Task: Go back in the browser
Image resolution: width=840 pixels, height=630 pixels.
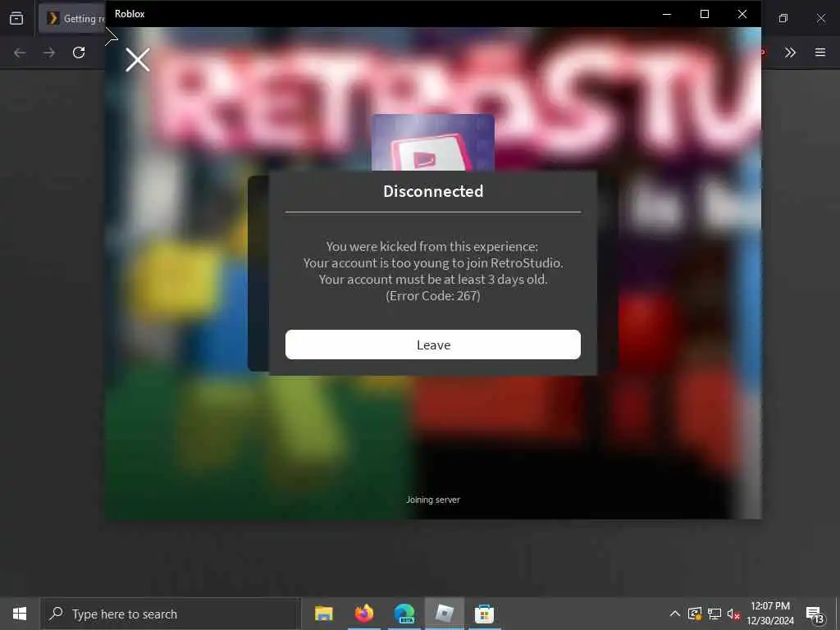Action: point(20,52)
